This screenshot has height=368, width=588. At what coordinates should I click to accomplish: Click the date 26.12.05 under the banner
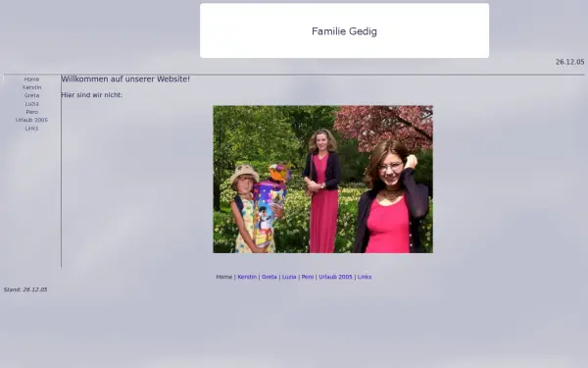(x=569, y=62)
